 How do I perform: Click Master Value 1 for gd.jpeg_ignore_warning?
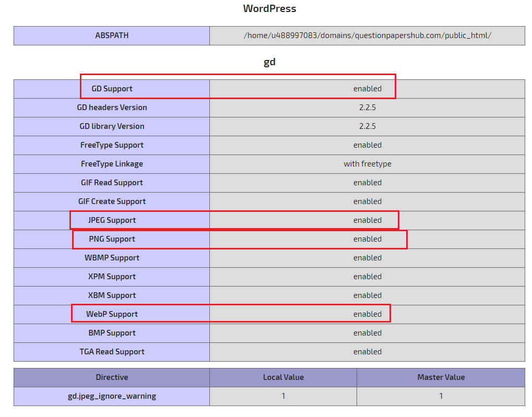pos(441,396)
